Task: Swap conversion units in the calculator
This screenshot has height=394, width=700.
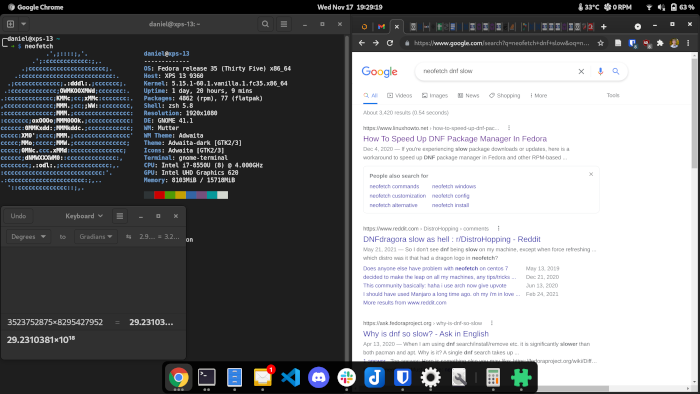Action: point(129,237)
